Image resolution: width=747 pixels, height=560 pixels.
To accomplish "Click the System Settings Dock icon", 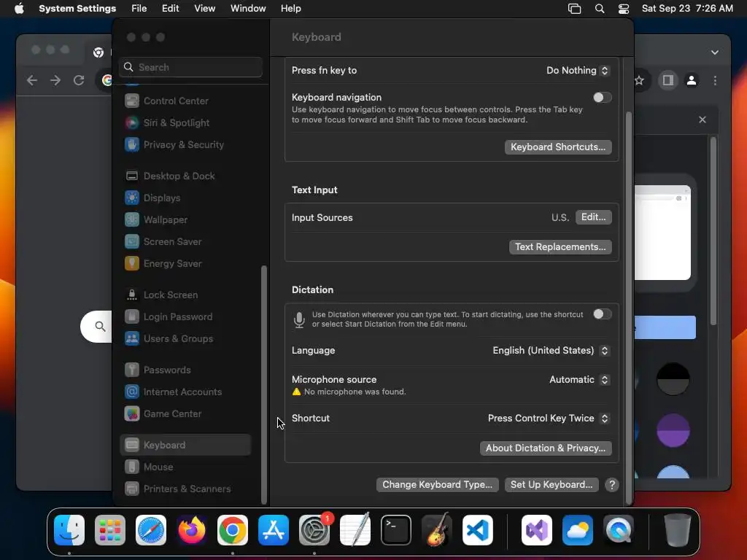I will (314, 530).
